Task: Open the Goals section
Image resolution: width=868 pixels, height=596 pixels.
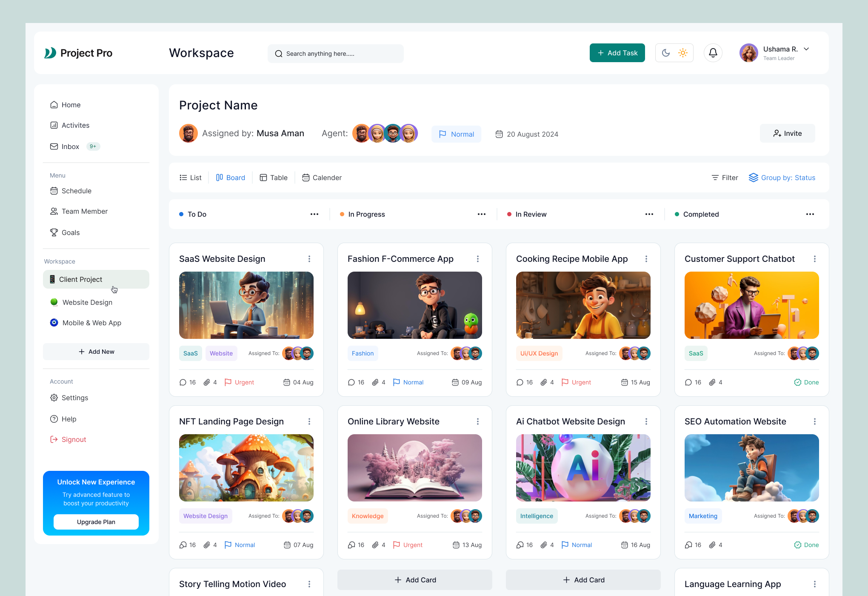Action: [x=71, y=232]
